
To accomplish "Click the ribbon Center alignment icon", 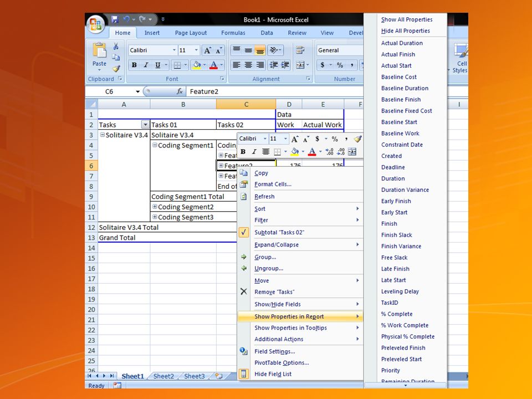I will [248, 65].
